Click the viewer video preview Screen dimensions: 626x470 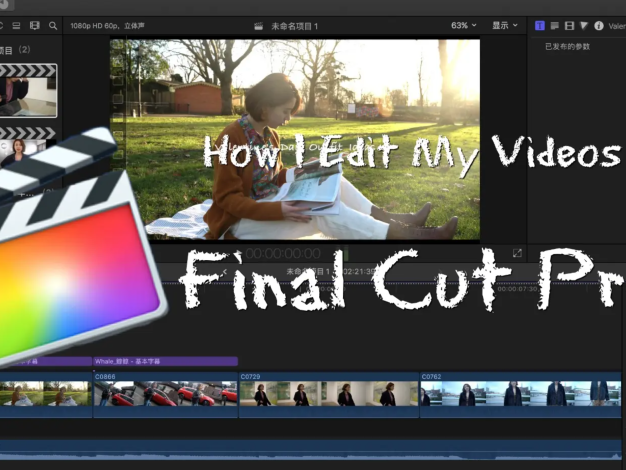[x=295, y=139]
